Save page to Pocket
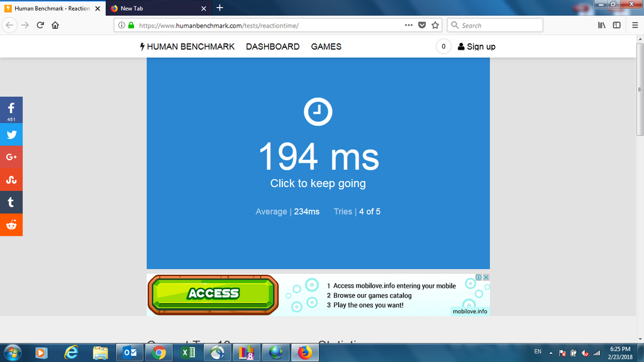This screenshot has height=362, width=644. 422,25
